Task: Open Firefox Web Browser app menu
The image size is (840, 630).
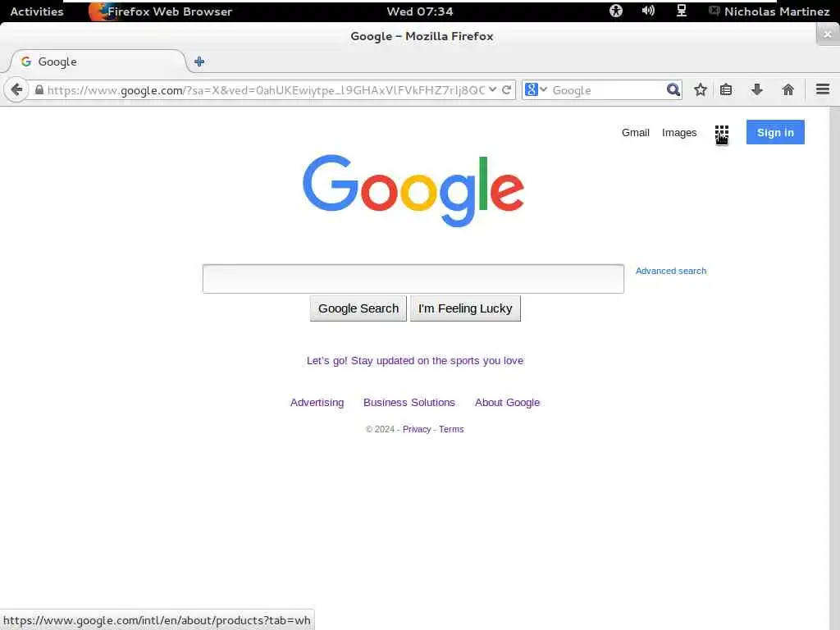Action: (x=161, y=11)
